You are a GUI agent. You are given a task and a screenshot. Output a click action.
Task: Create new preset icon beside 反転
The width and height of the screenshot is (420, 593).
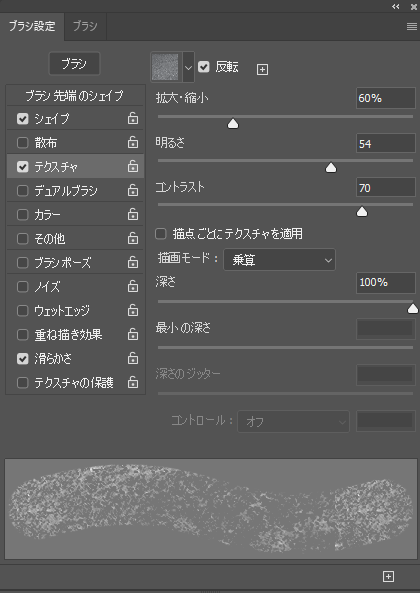(x=262, y=70)
